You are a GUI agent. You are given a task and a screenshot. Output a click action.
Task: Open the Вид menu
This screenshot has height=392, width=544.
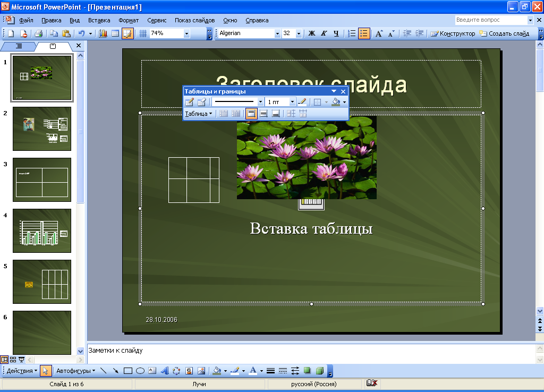coord(74,20)
